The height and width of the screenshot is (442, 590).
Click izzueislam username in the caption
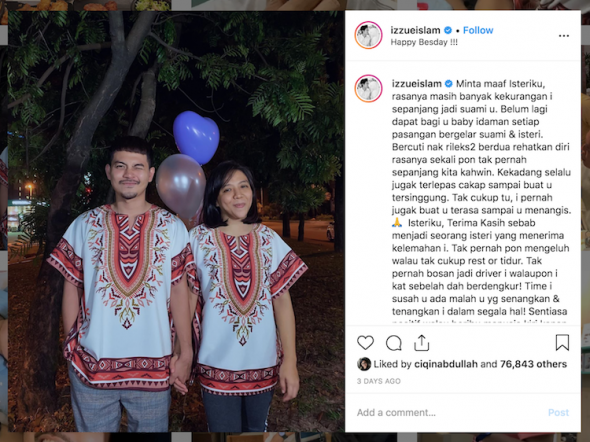[x=417, y=84]
